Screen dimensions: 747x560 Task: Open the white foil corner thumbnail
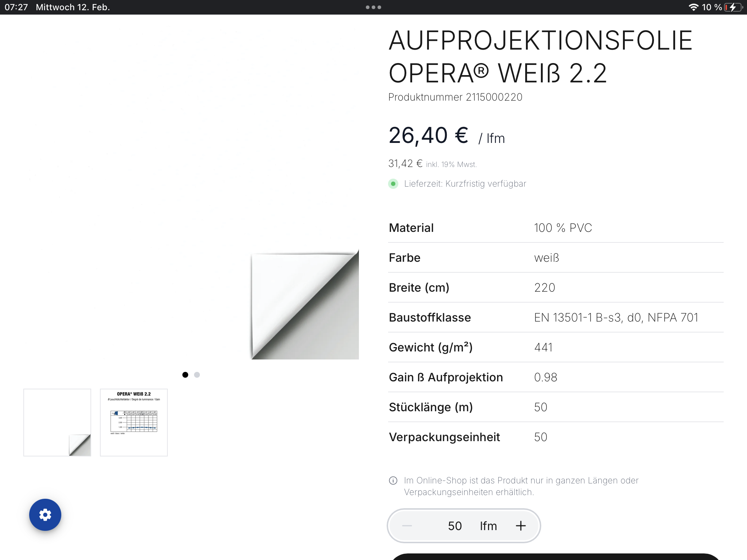coord(57,423)
